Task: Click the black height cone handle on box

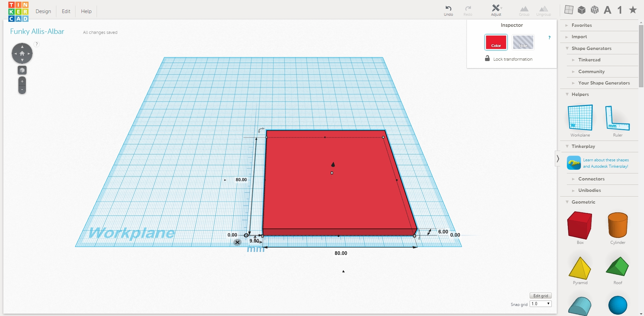Action: tap(333, 164)
